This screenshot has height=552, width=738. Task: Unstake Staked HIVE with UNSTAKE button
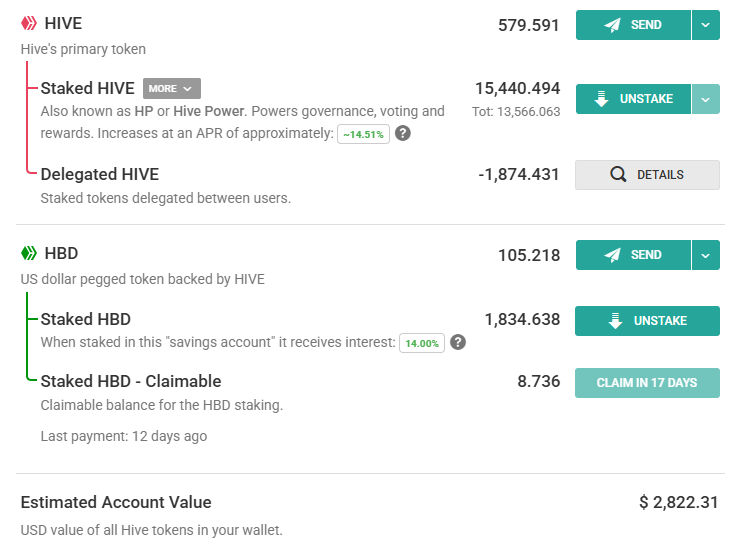click(x=633, y=99)
